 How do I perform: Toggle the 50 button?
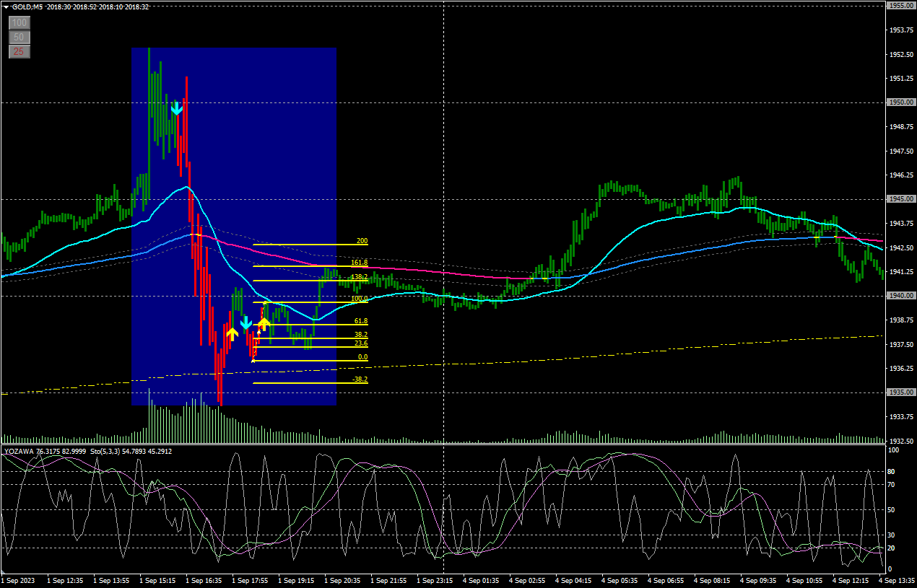pyautogui.click(x=19, y=37)
